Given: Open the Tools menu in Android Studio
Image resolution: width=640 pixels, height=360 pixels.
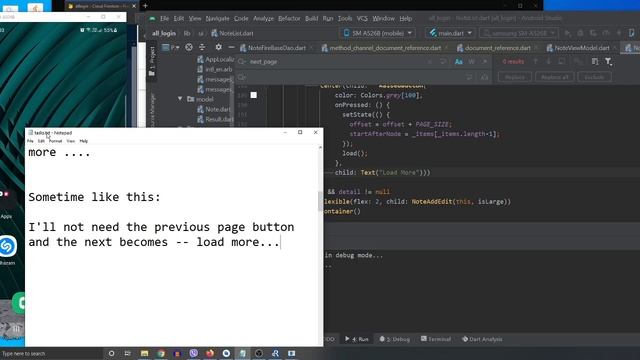Looking at the screenshot, I should coord(345,18).
